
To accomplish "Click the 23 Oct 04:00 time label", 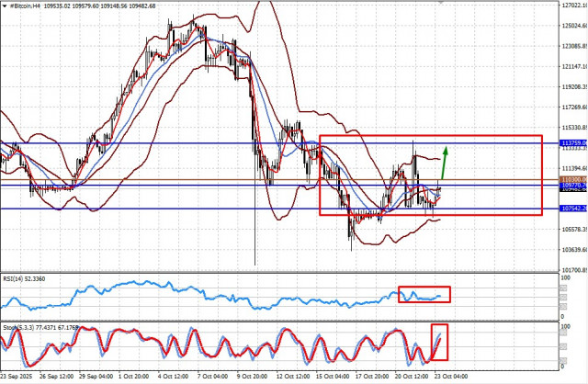I will pyautogui.click(x=451, y=376).
